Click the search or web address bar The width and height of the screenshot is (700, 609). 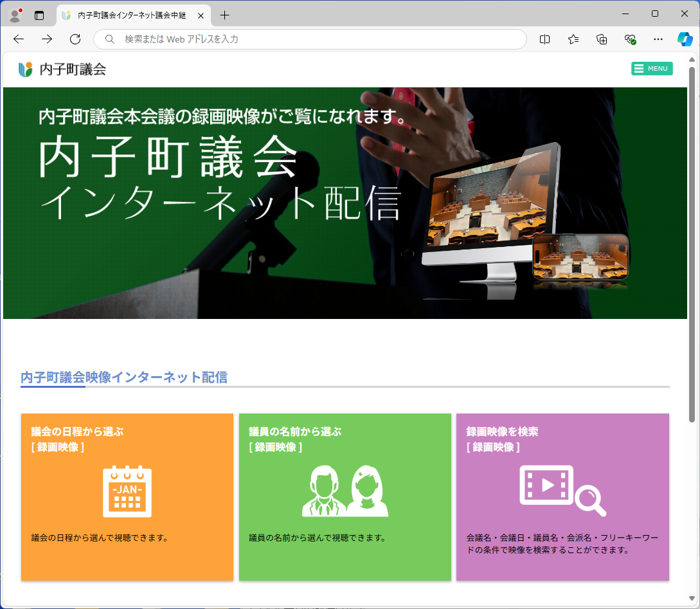coord(310,39)
